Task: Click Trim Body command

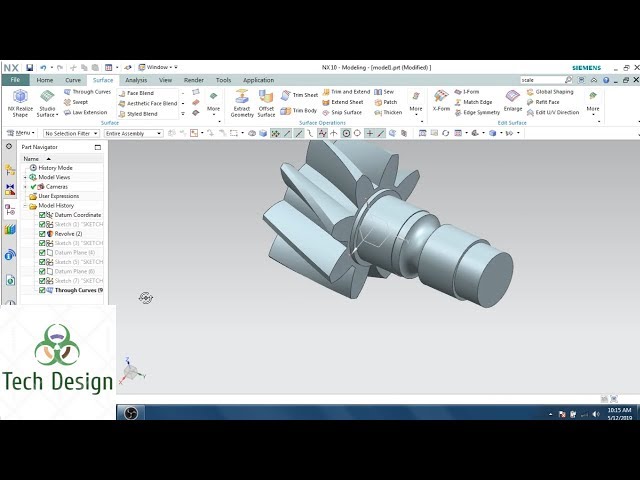Action: click(x=299, y=111)
